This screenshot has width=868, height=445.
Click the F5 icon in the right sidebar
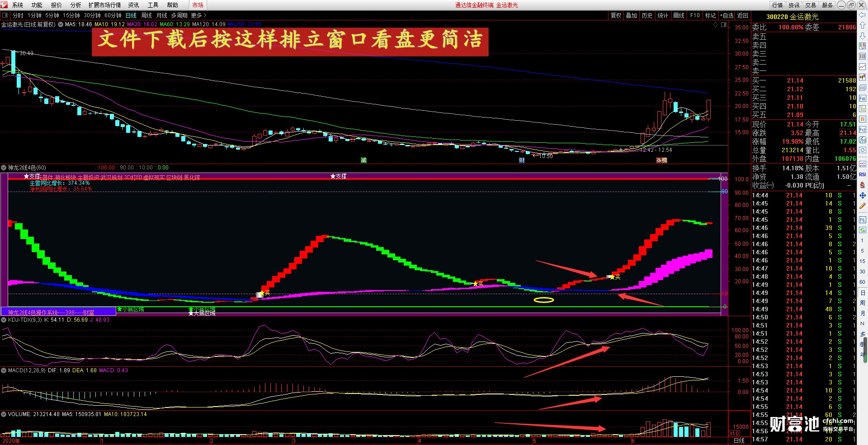[862, 220]
